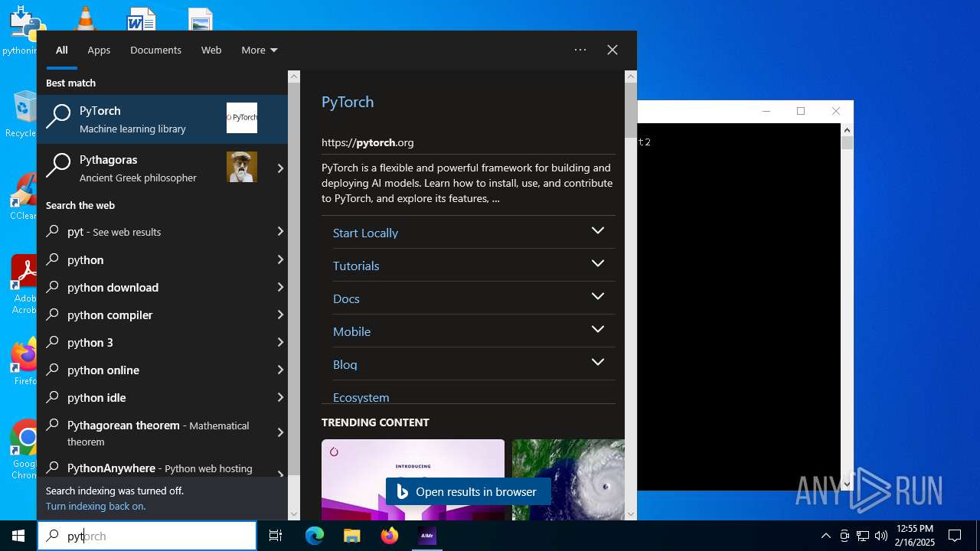Expand the 'python idle' suggestion arrow
The image size is (980, 551).
click(x=280, y=397)
